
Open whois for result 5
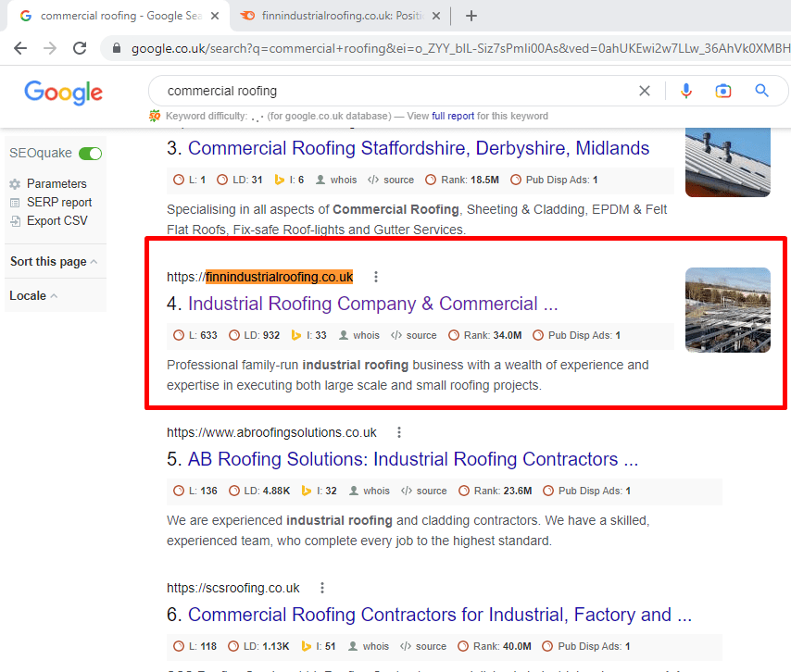[x=370, y=491]
